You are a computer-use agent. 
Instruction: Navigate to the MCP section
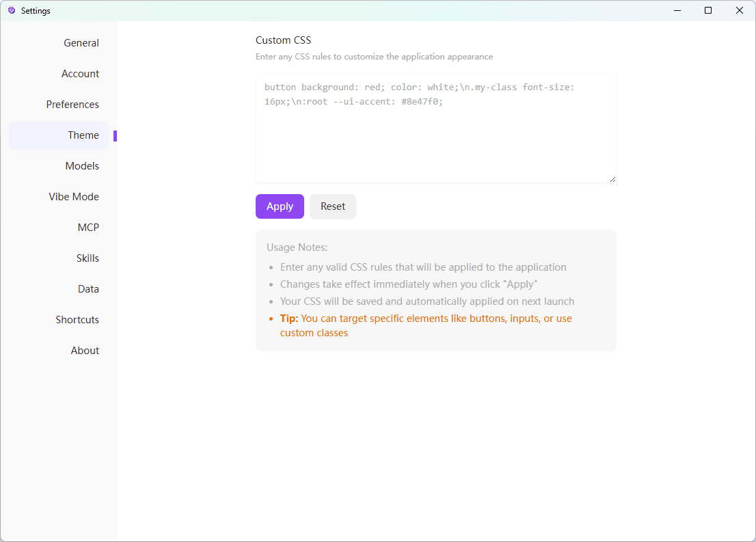pyautogui.click(x=88, y=228)
